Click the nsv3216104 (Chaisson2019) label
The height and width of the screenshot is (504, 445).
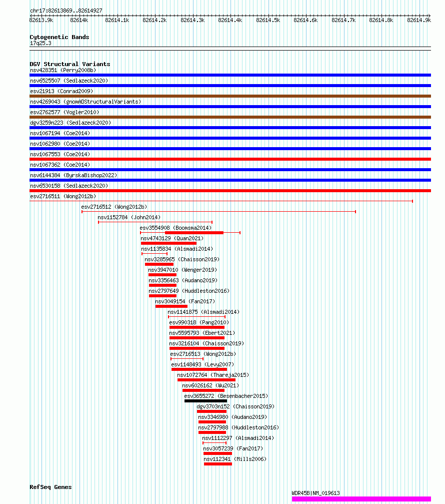[x=206, y=343]
